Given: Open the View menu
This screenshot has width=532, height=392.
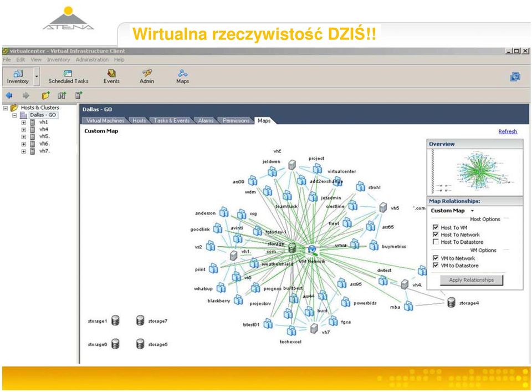Looking at the screenshot, I should pos(36,60).
